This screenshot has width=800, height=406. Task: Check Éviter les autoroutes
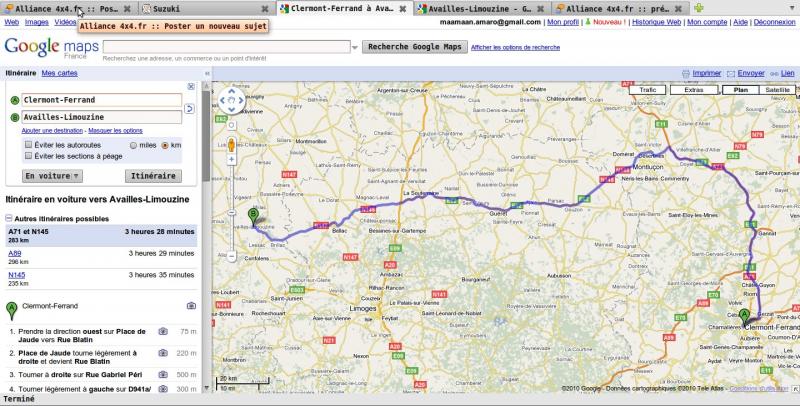29,145
